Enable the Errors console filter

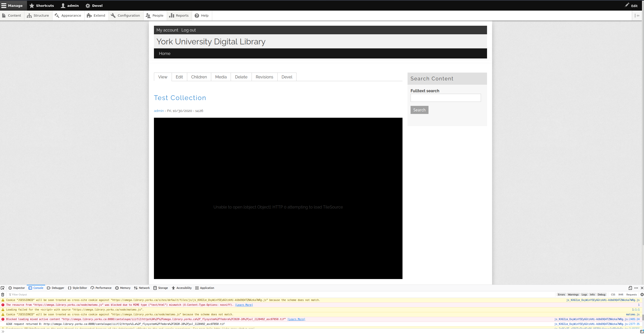tap(561, 294)
